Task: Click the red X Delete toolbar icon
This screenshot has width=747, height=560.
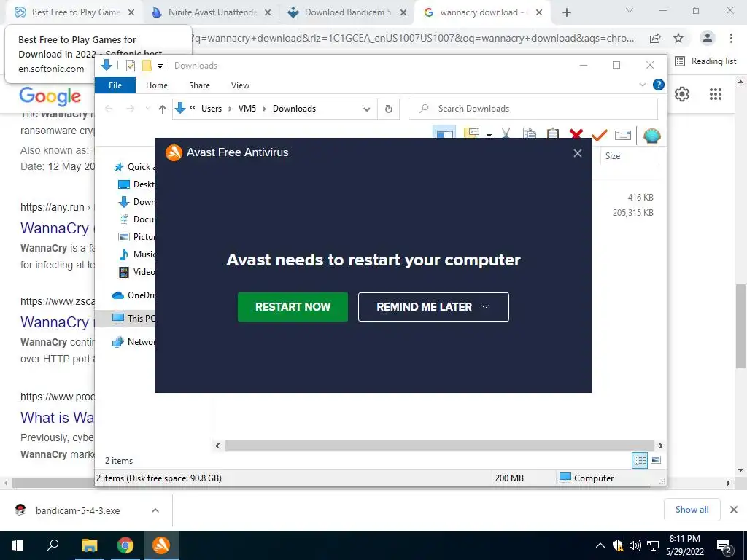Action: [x=576, y=134]
